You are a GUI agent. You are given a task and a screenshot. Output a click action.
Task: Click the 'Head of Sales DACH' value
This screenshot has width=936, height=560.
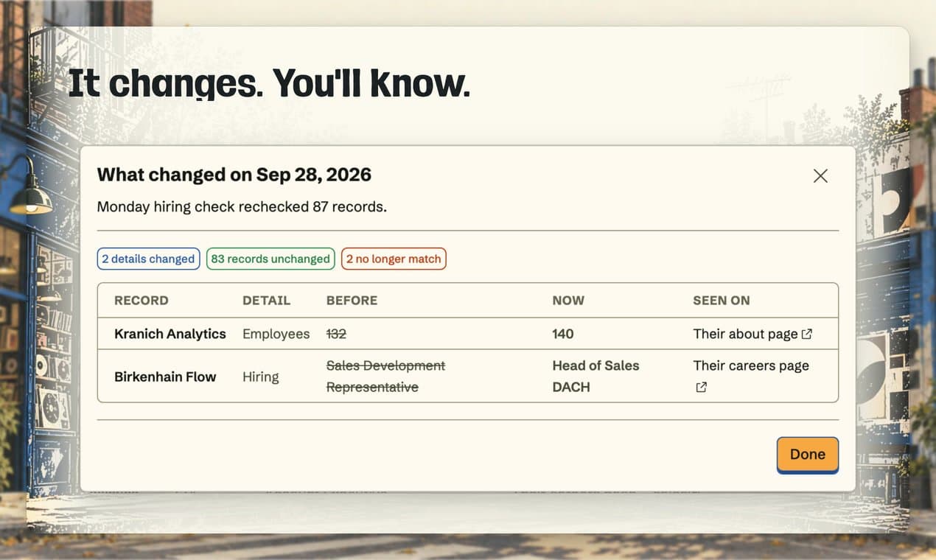596,377
